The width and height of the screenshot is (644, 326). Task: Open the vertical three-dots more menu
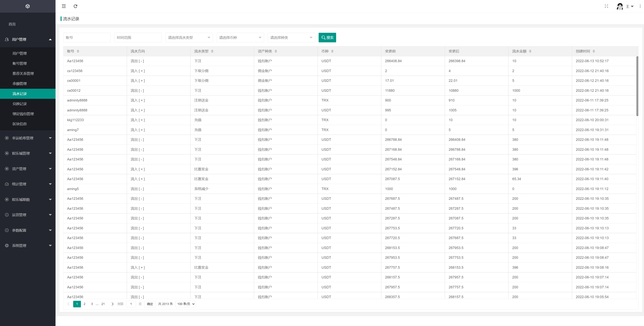[x=640, y=6]
